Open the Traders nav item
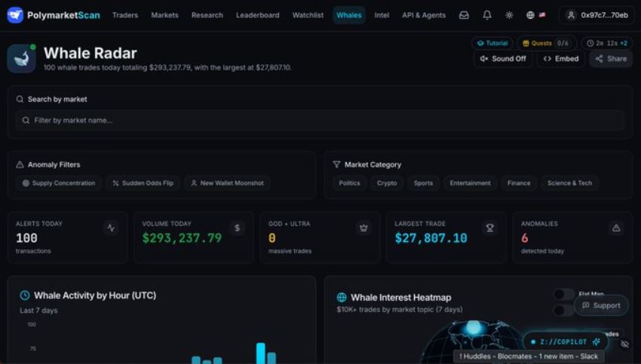Image resolution: width=641 pixels, height=364 pixels. (x=125, y=15)
